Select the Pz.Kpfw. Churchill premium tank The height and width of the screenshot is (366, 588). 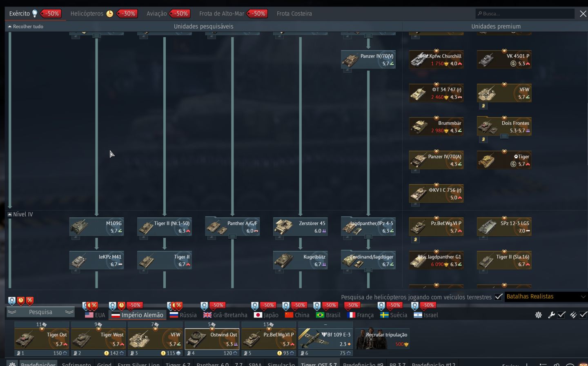(x=436, y=60)
